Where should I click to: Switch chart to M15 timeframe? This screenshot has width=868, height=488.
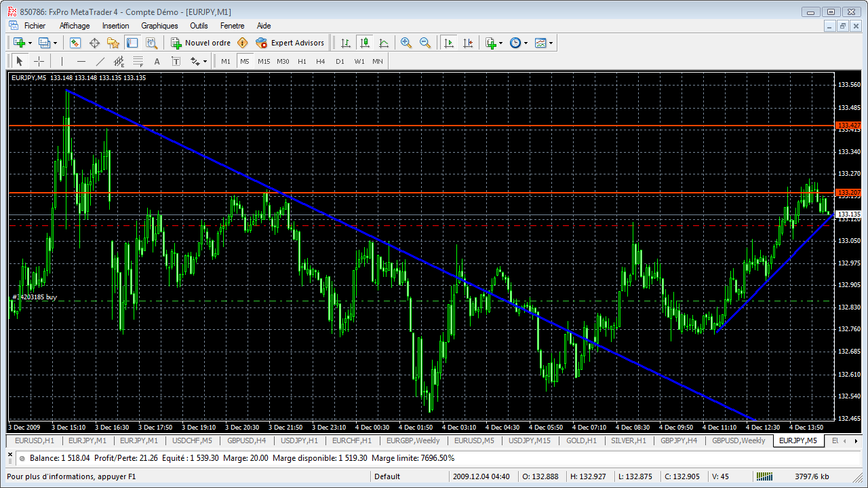click(264, 61)
